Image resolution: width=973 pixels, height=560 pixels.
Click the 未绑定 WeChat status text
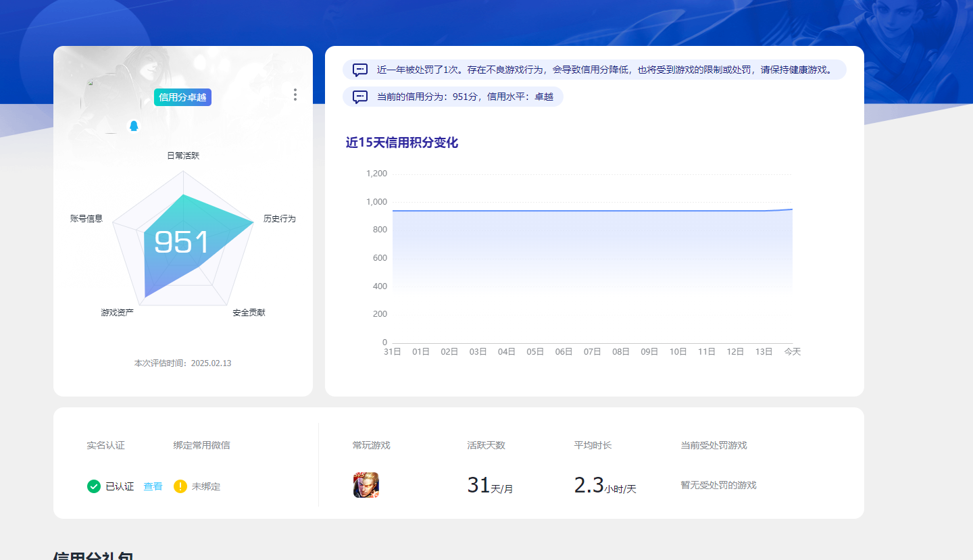click(206, 486)
